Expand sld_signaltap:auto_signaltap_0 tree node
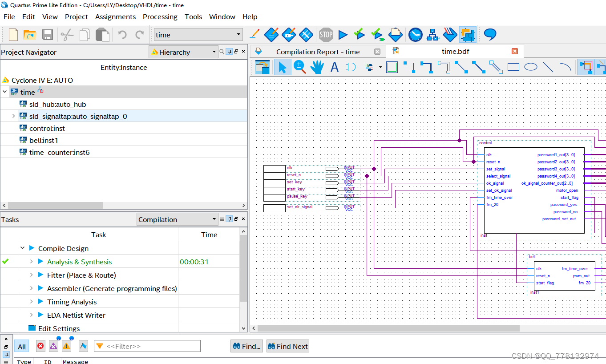The width and height of the screenshot is (606, 364). pos(14,116)
